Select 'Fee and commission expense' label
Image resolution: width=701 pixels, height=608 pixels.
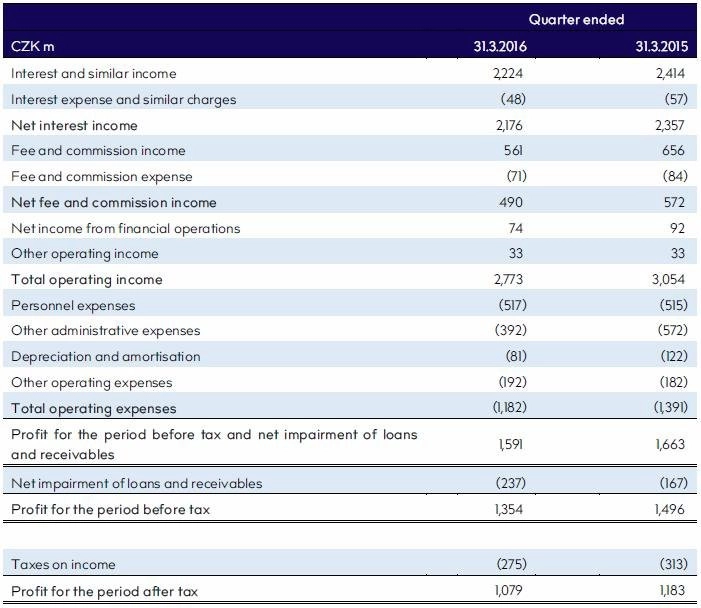click(x=102, y=177)
